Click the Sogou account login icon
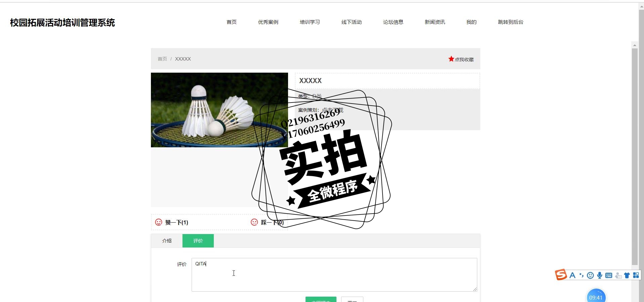 tap(618, 275)
